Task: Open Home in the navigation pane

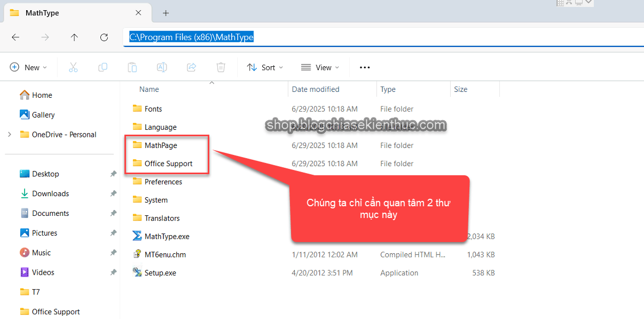Action: click(x=36, y=95)
